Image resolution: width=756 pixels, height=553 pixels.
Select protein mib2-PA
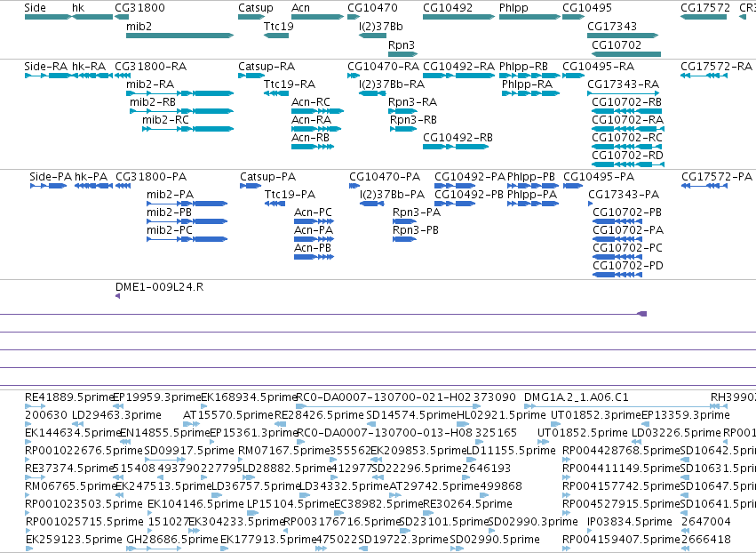(x=187, y=204)
